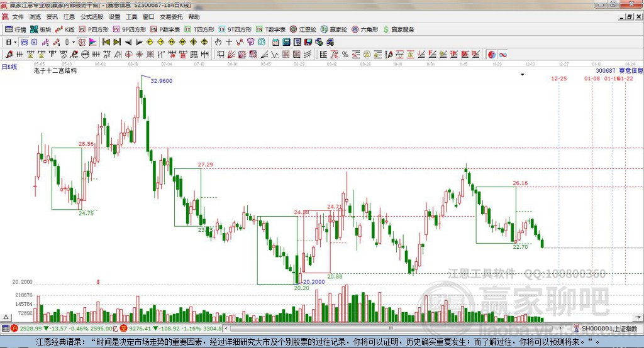Select the crosshair cursor tool
Screen dimensions: 644x348
[229, 42]
